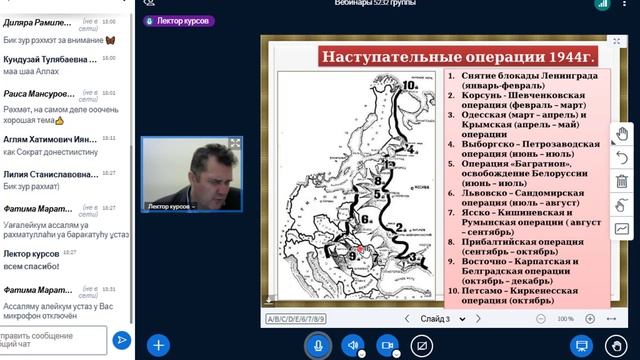Zoom out the presentation with minus button
The width and height of the screenshot is (640, 360).
click(x=541, y=319)
